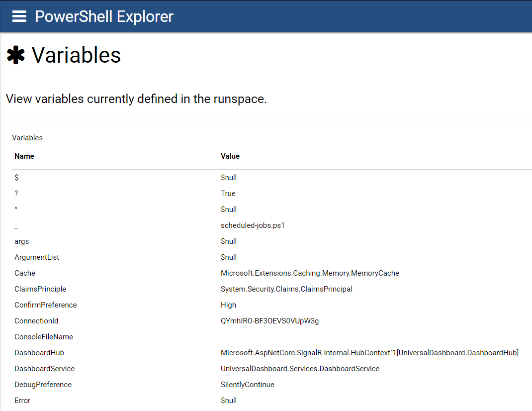The width and height of the screenshot is (532, 411).
Task: Click $null value in ArgumentList row
Action: tap(229, 257)
